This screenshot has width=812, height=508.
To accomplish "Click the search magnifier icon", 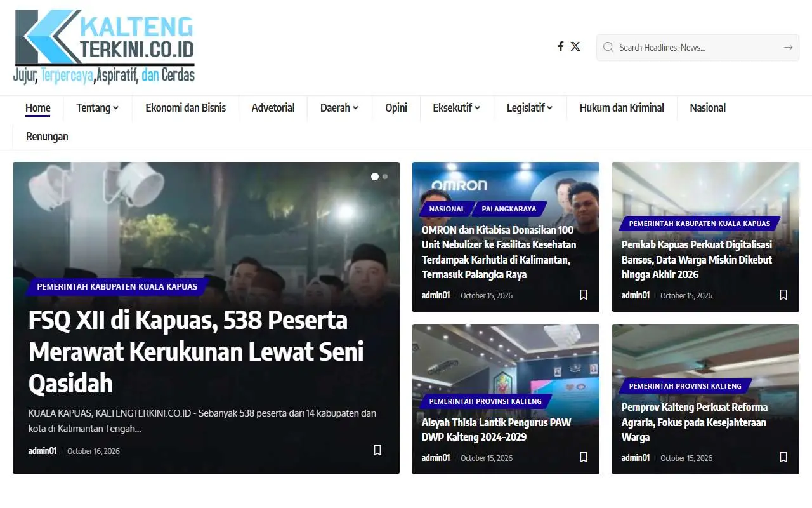I will 608,47.
